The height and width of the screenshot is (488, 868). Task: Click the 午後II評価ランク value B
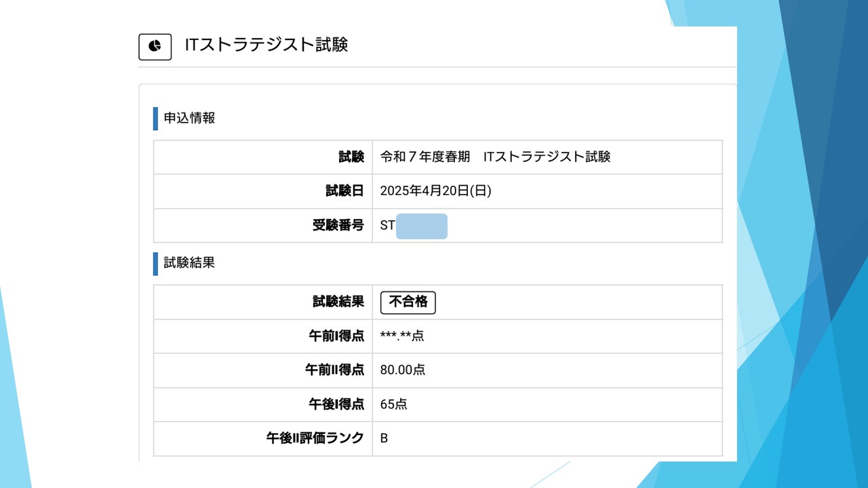384,439
